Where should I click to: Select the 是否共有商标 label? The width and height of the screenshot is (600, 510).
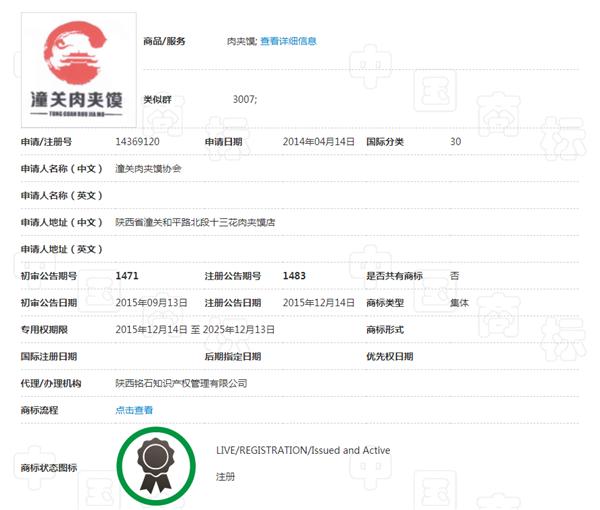pos(395,276)
